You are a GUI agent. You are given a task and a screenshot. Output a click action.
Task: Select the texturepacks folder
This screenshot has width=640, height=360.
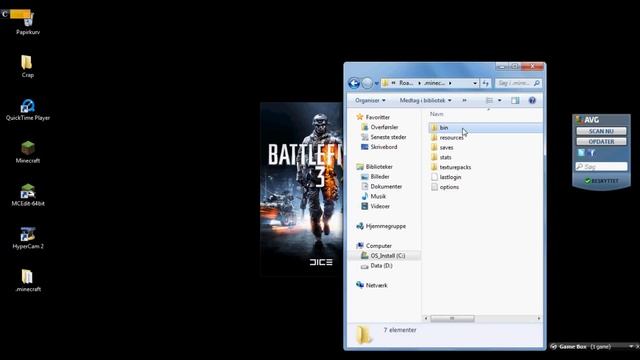[451, 167]
